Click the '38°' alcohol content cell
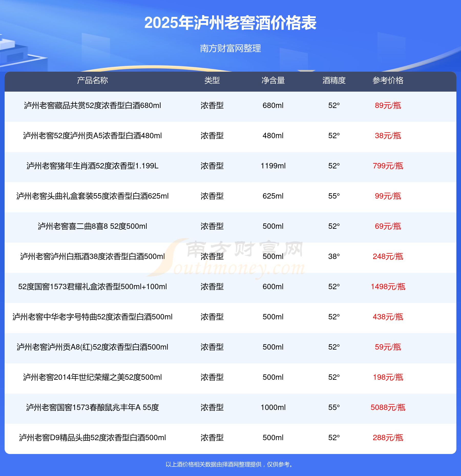 click(x=334, y=256)
